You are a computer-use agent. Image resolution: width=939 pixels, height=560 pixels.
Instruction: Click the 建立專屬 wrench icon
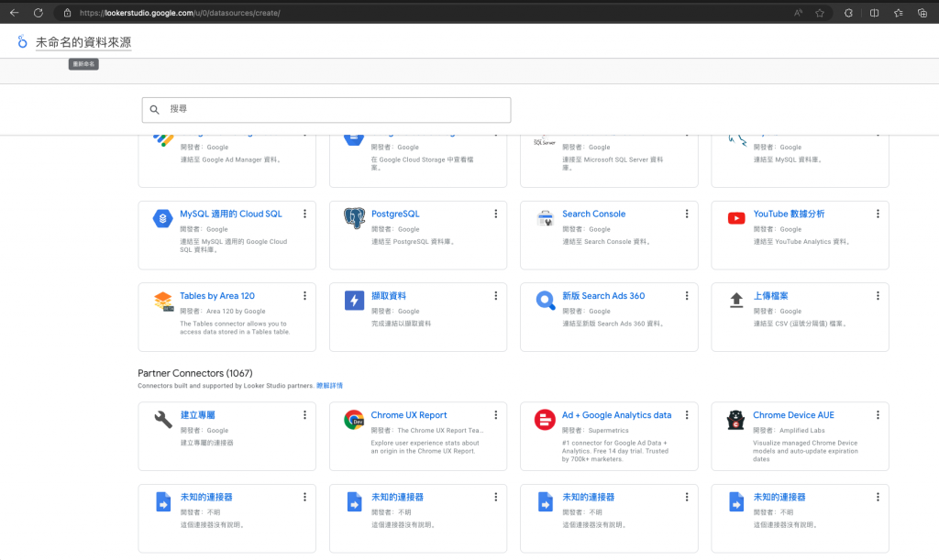point(163,420)
